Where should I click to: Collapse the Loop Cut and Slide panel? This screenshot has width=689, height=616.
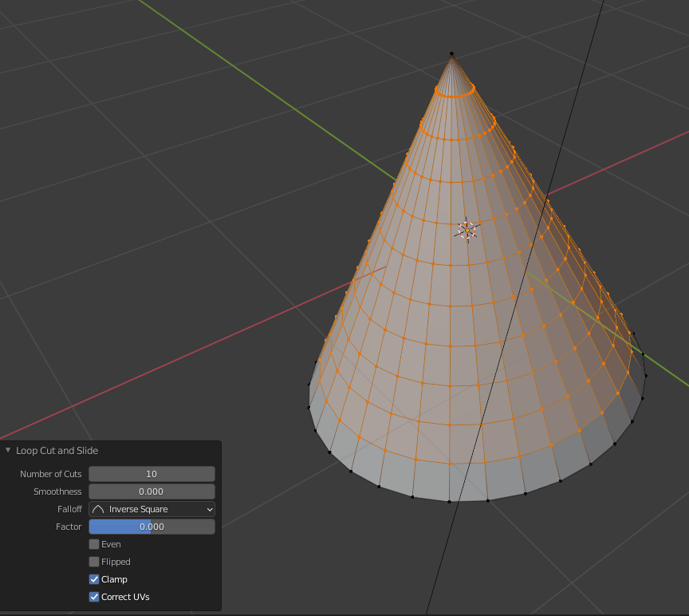[x=8, y=450]
